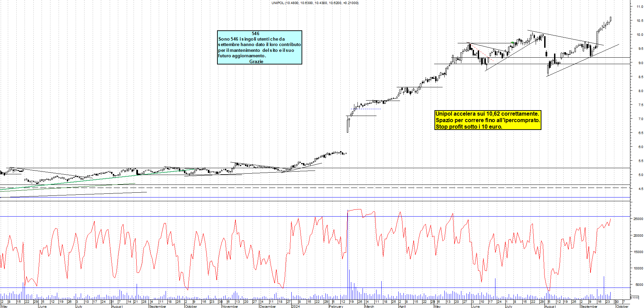Viewport: 644px width, 308px height.
Task: Click the 10000 indicator axis label
Action: [638, 268]
